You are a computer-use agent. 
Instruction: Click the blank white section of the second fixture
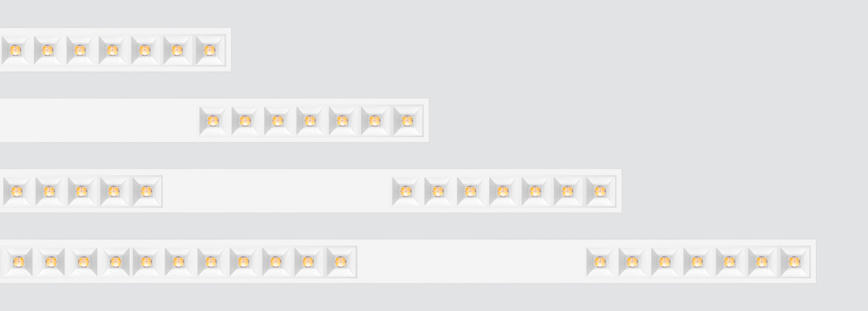point(99,120)
